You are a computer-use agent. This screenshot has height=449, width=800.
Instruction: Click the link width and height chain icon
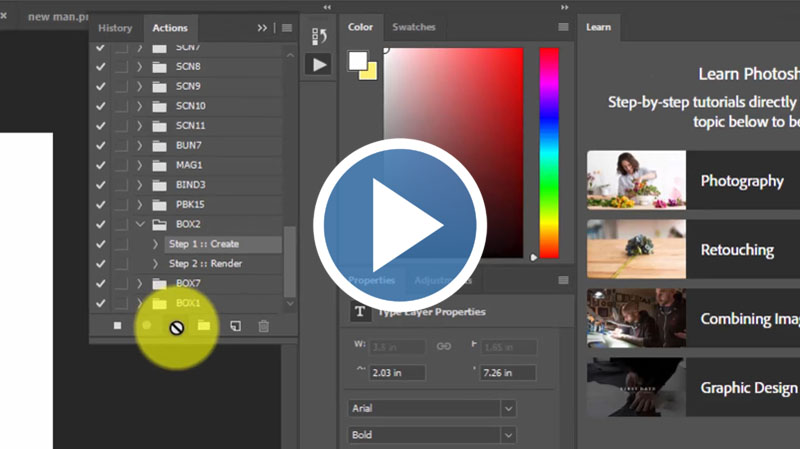[x=443, y=346]
